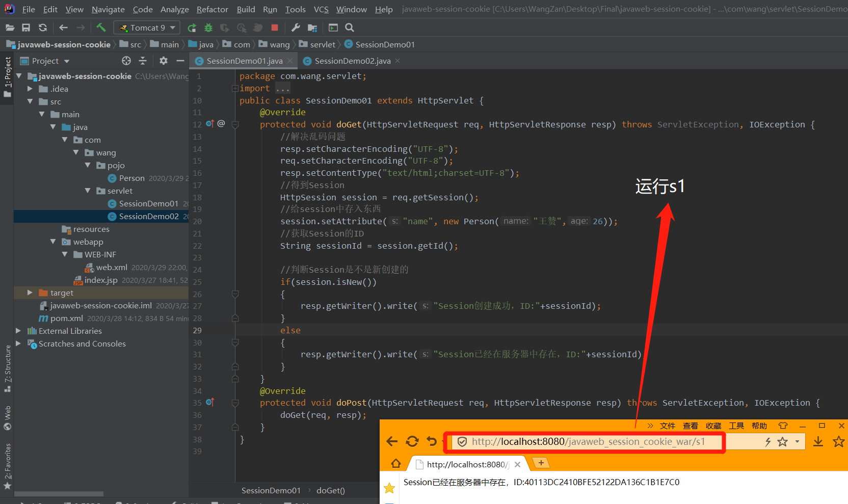The width and height of the screenshot is (848, 504).
Task: Close the localhost:8080 browser tab
Action: pos(517,464)
